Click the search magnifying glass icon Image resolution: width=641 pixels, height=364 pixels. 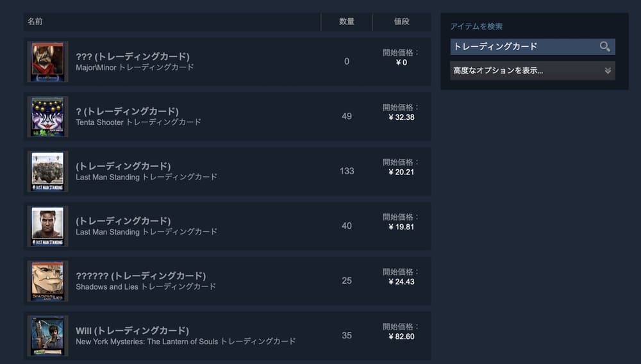[x=604, y=47]
